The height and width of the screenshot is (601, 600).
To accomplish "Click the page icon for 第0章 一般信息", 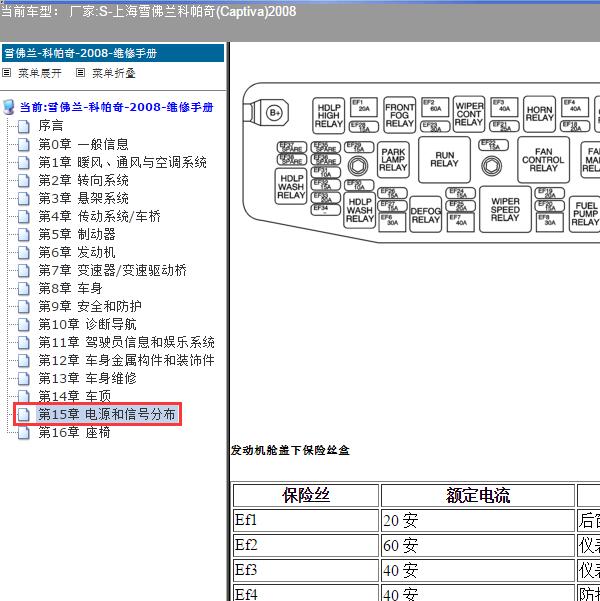I will click(23, 144).
